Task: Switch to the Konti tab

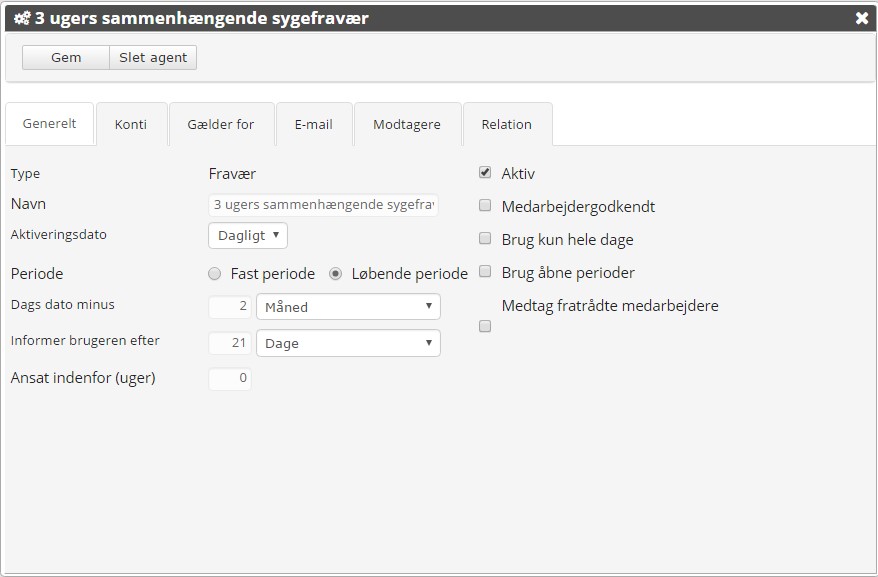Action: [132, 124]
